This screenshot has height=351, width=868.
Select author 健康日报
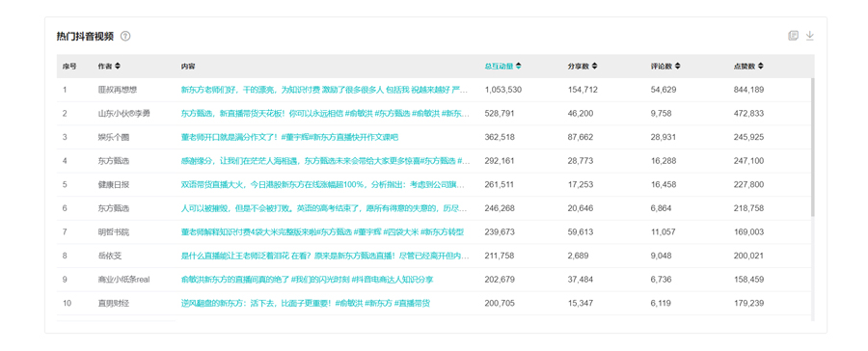pos(114,185)
